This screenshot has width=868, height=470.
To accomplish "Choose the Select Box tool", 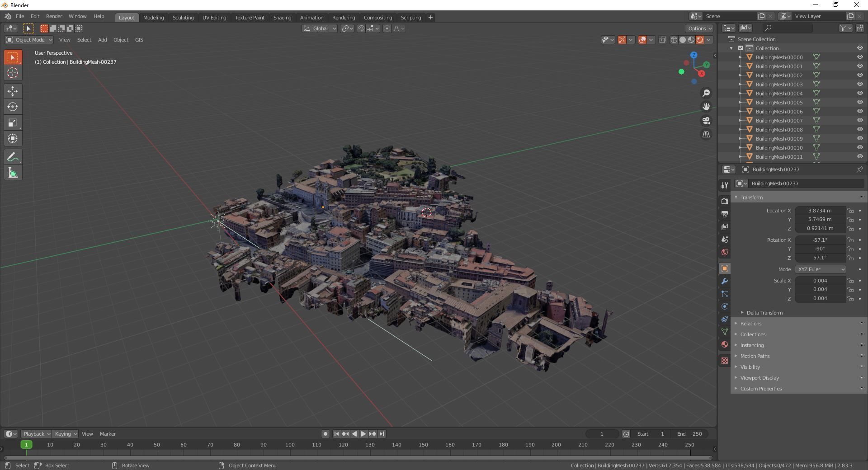I will coord(13,57).
